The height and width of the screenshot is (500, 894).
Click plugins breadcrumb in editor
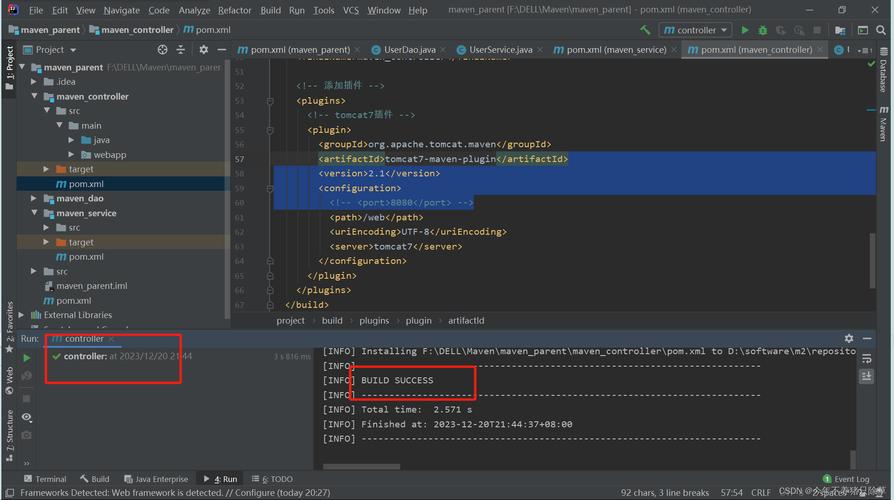(x=374, y=320)
